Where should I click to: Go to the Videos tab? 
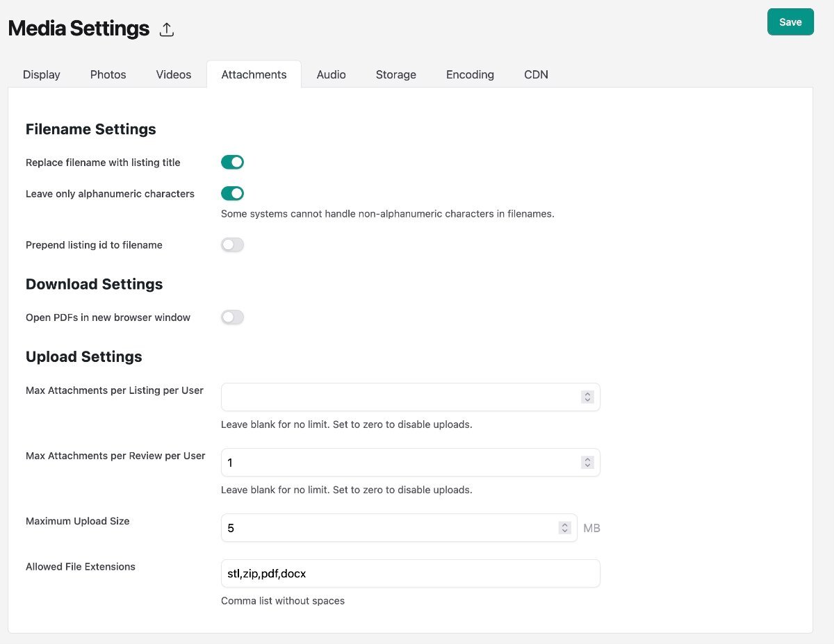[x=174, y=74]
